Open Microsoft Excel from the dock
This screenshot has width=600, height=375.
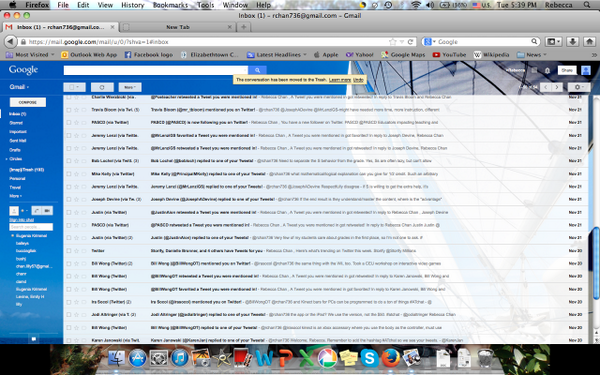306,357
